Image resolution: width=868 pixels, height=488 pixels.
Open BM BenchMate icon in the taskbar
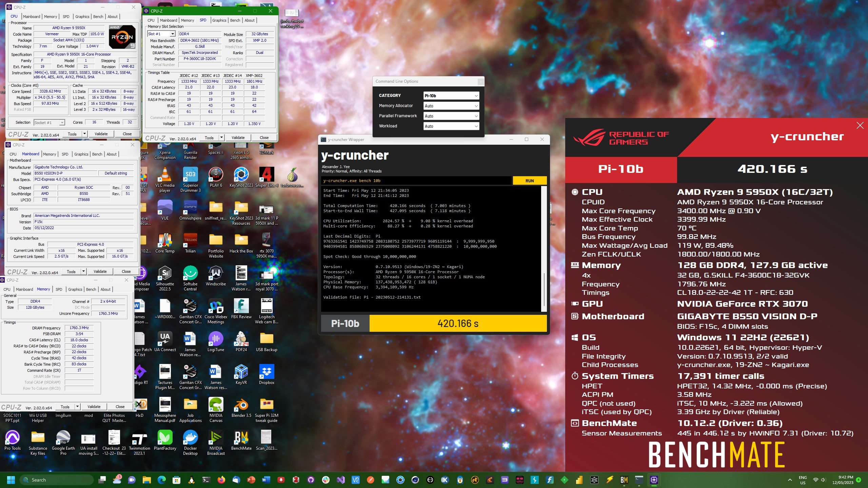point(624,480)
